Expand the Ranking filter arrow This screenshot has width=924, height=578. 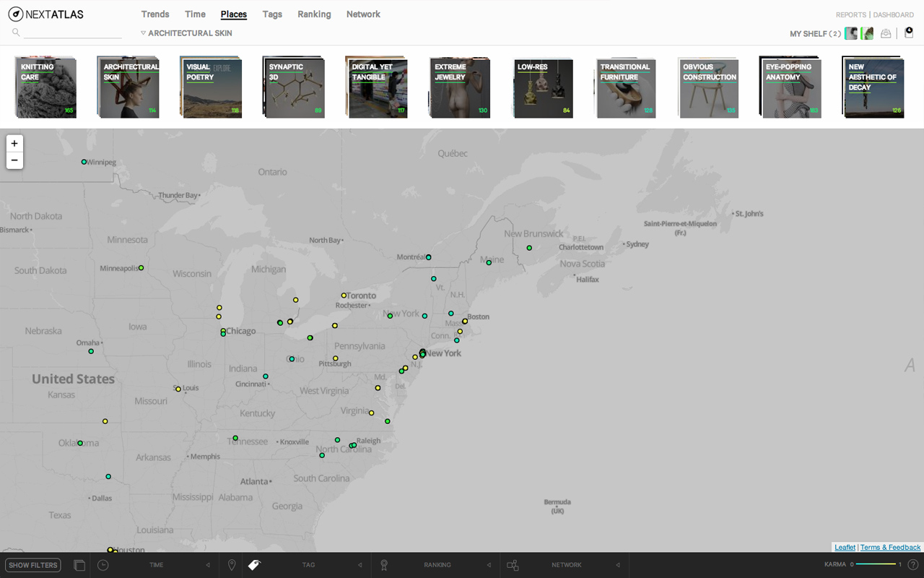pos(489,565)
